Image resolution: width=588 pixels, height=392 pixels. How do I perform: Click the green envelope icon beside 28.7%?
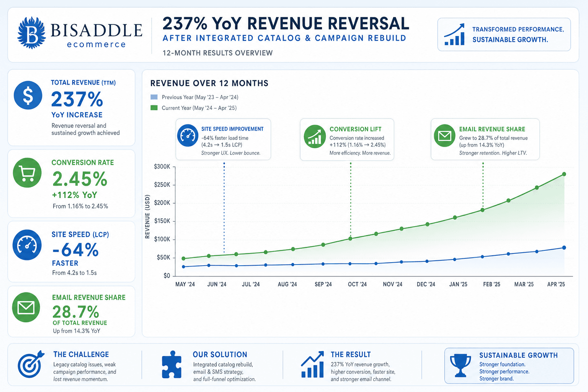pyautogui.click(x=26, y=307)
